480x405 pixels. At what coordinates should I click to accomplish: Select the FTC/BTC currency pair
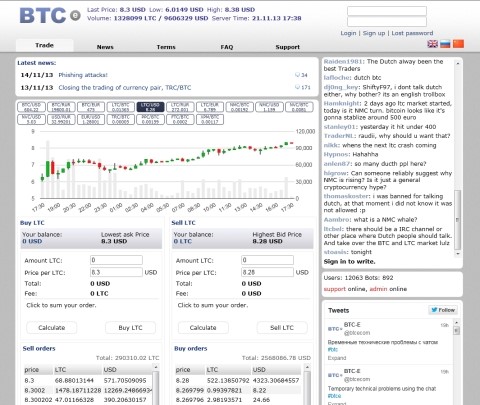pyautogui.click(x=180, y=119)
